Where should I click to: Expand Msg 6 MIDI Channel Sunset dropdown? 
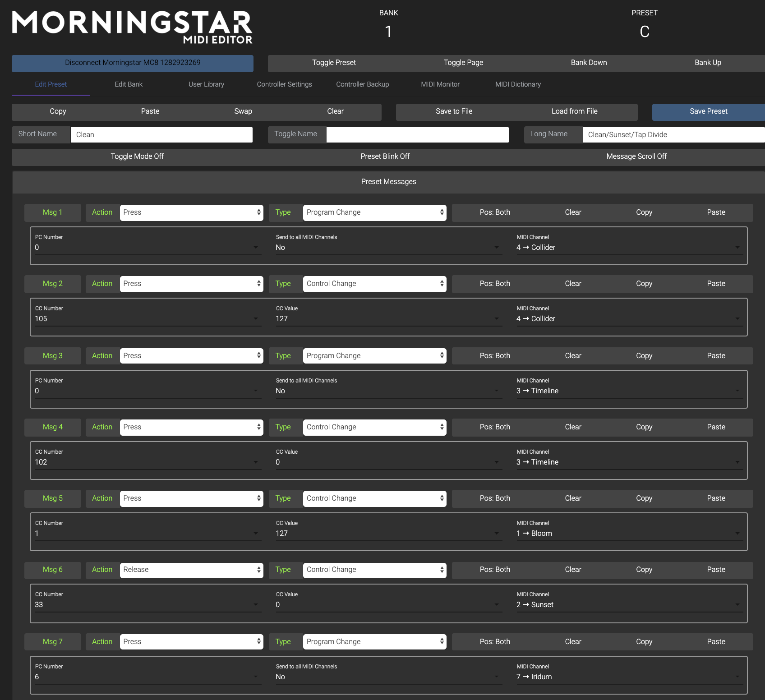pyautogui.click(x=629, y=604)
